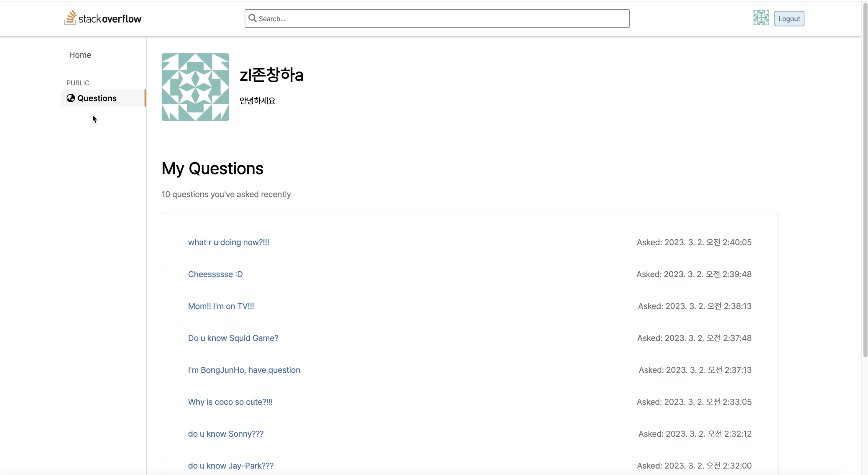The image size is (868, 475).
Task: Click timestamp ending in 2:37:13
Action: click(x=695, y=370)
